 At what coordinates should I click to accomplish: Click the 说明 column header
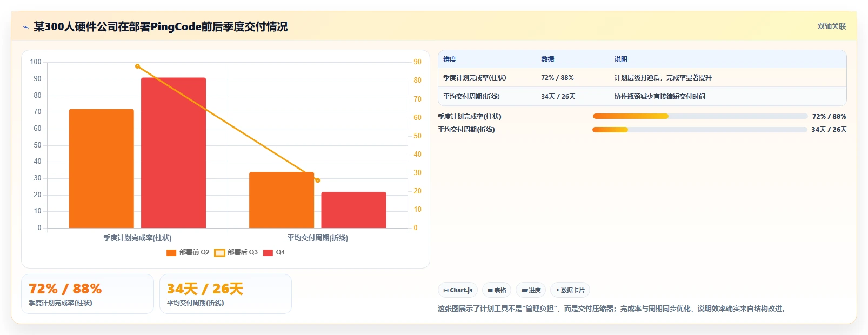[x=621, y=59]
